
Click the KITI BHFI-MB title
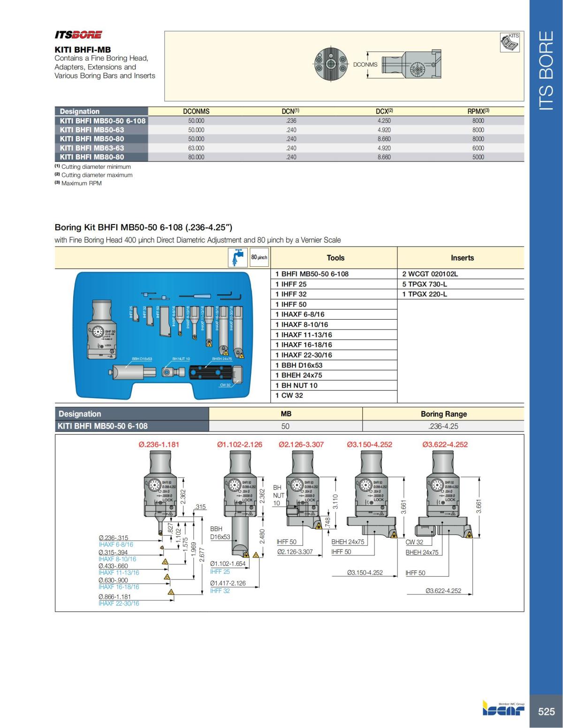coord(83,49)
